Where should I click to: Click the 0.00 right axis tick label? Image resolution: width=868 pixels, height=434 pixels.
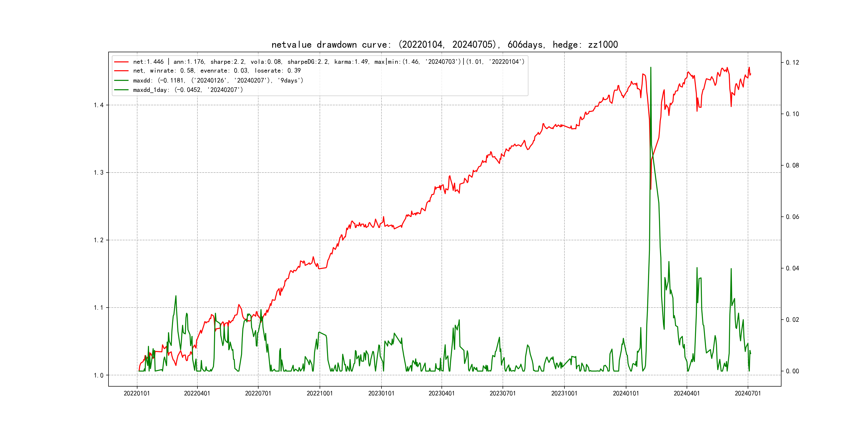pyautogui.click(x=792, y=371)
